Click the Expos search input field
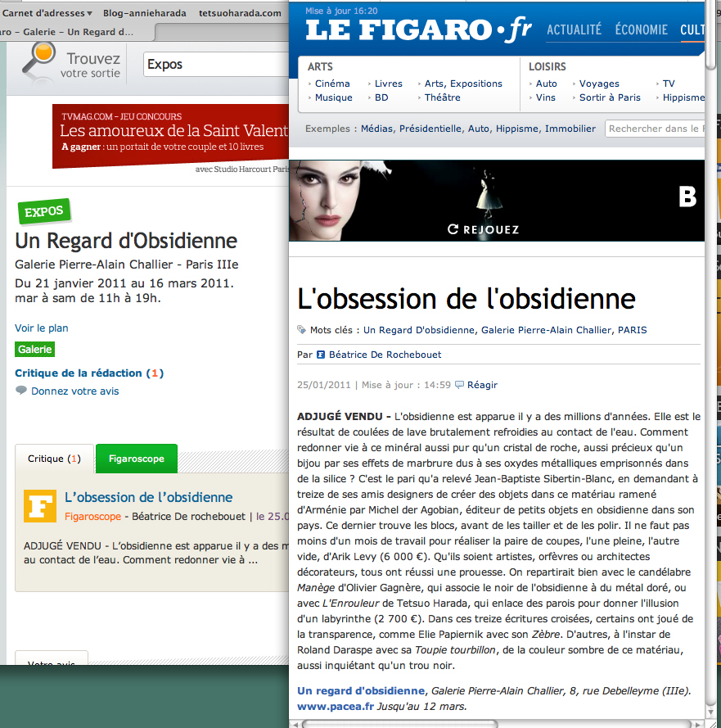The height and width of the screenshot is (728, 721). tap(216, 64)
